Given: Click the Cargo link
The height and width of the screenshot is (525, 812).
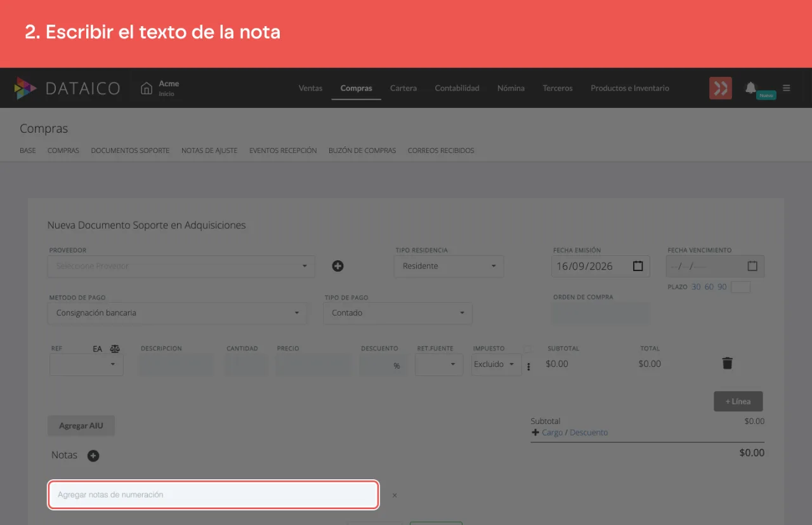Looking at the screenshot, I should tap(553, 432).
